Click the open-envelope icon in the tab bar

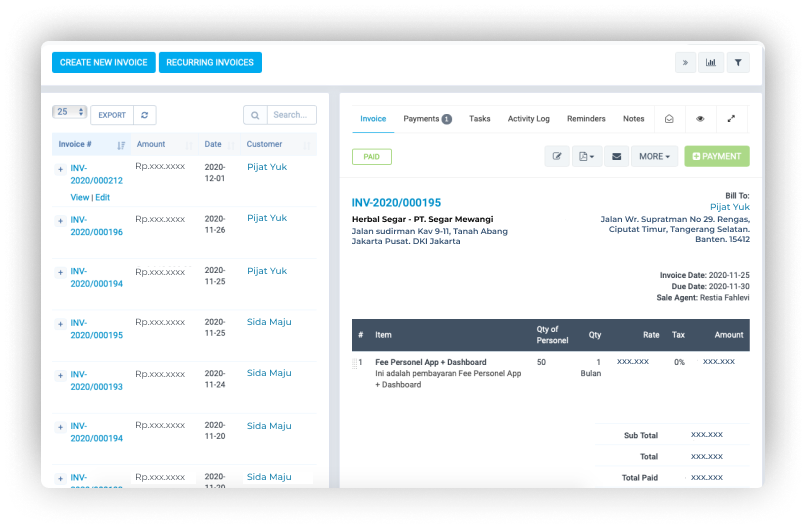tap(669, 119)
